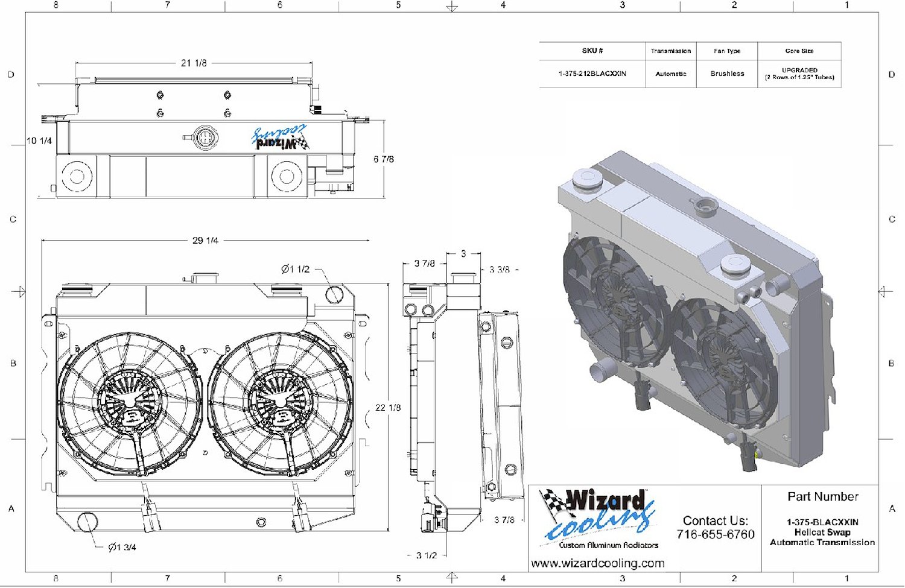This screenshot has height=588, width=905.
Task: Click the Hellcat Swap text
Action: click(x=822, y=533)
